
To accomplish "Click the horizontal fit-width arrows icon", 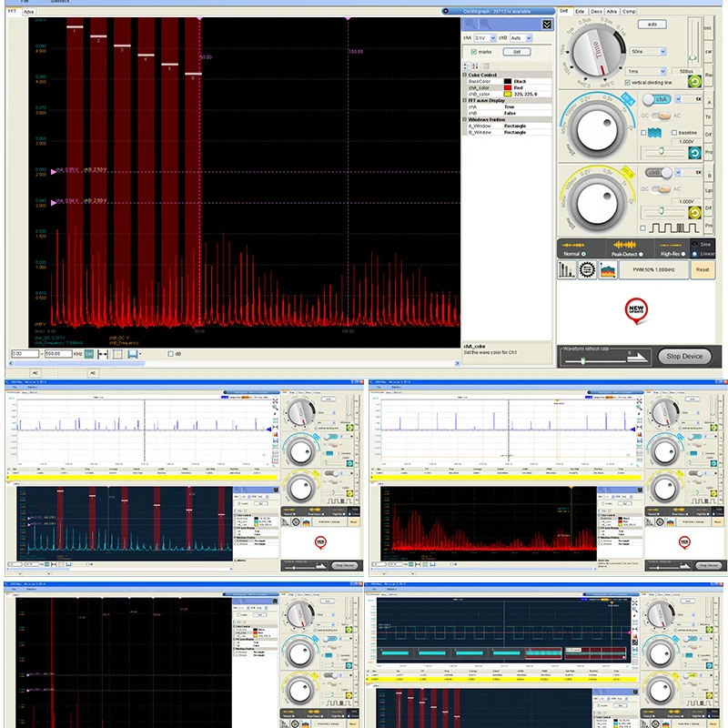I will click(100, 353).
